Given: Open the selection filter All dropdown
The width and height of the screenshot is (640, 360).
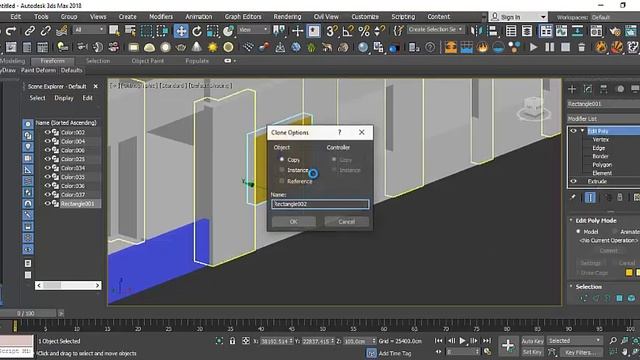Looking at the screenshot, I should pos(89,30).
